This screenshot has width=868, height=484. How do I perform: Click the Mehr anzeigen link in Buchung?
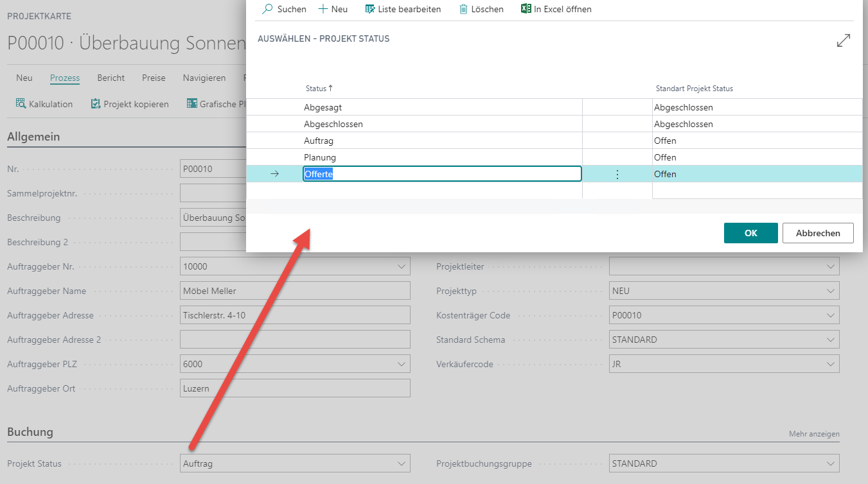[x=814, y=434]
